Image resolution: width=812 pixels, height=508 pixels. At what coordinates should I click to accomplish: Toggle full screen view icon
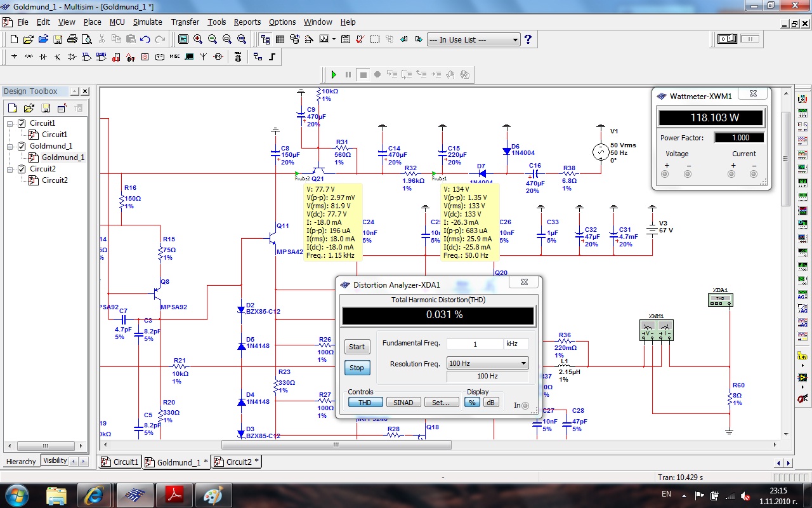(183, 39)
